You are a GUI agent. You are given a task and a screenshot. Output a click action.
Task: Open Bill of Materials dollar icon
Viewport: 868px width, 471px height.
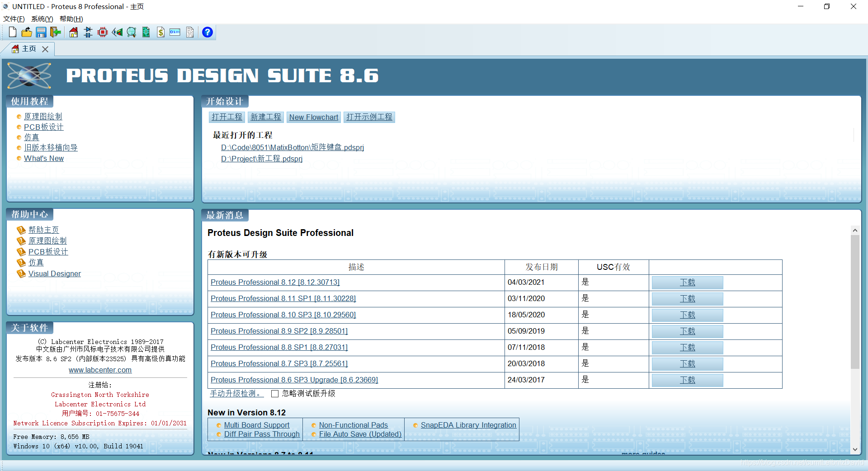160,32
